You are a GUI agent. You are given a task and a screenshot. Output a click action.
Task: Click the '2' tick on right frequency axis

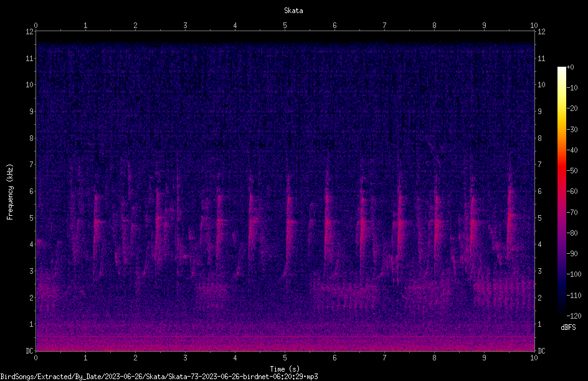click(x=539, y=297)
